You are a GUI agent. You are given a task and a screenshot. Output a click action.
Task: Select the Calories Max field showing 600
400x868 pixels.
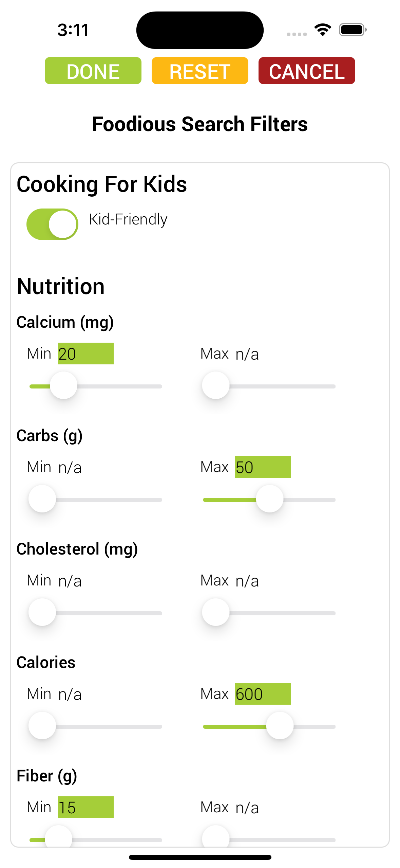(263, 694)
